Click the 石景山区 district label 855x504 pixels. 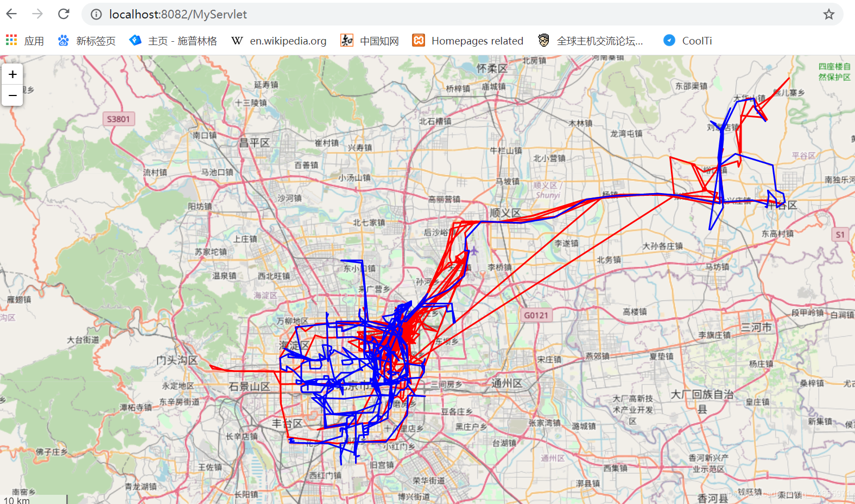pyautogui.click(x=249, y=386)
